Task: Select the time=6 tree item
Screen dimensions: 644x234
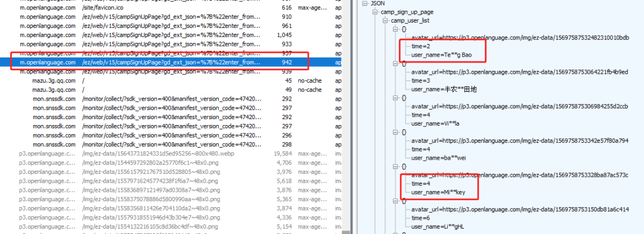Action: pos(419,217)
